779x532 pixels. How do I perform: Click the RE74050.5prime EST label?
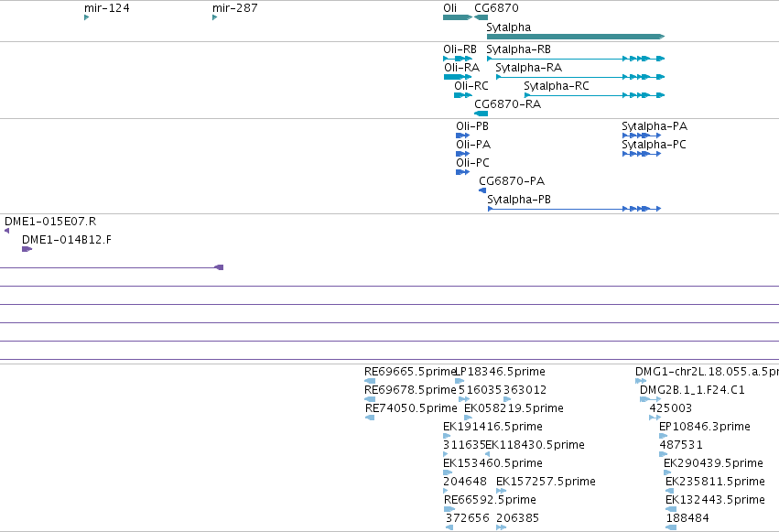(411, 408)
